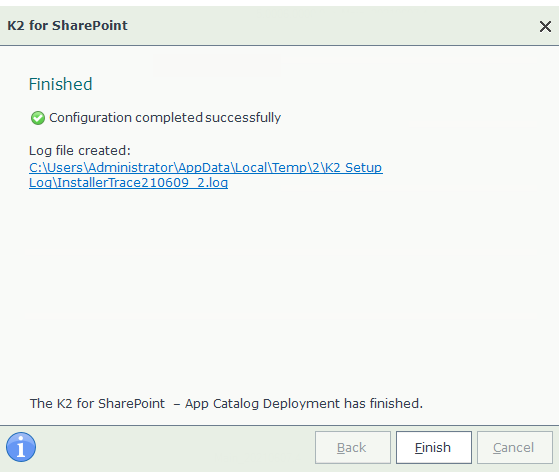The image size is (559, 472).
Task: Click the Log file created label
Action: (x=80, y=150)
